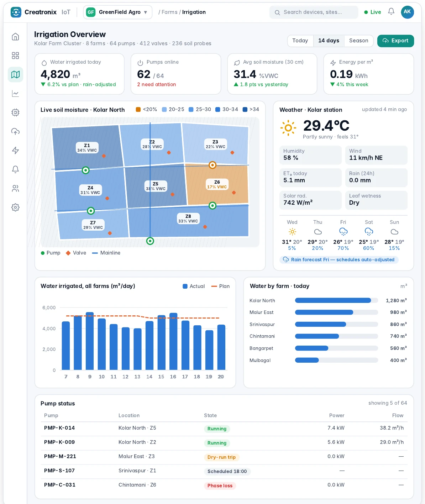The image size is (425, 504).
Task: Click Saturday's rain forecast icon
Action: pos(369,232)
